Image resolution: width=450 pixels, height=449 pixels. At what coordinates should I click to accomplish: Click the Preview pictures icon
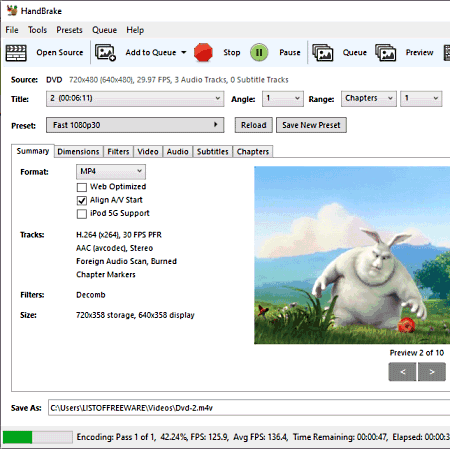pos(386,53)
